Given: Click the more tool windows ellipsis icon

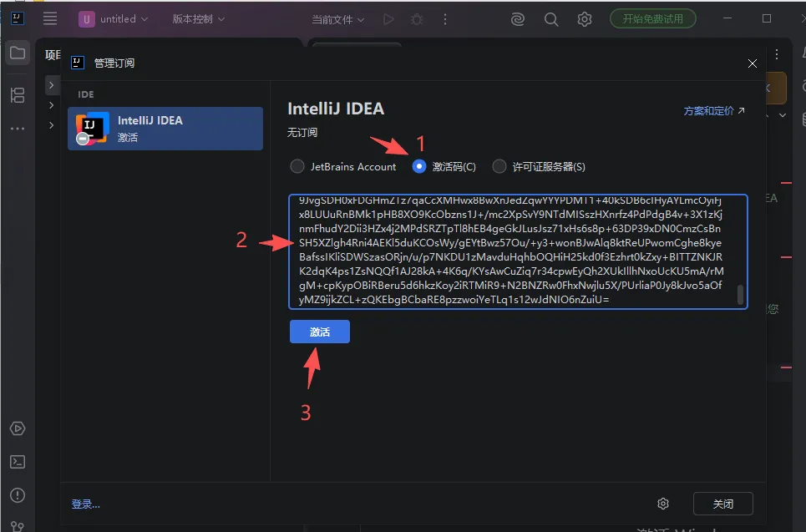Looking at the screenshot, I should click(18, 129).
